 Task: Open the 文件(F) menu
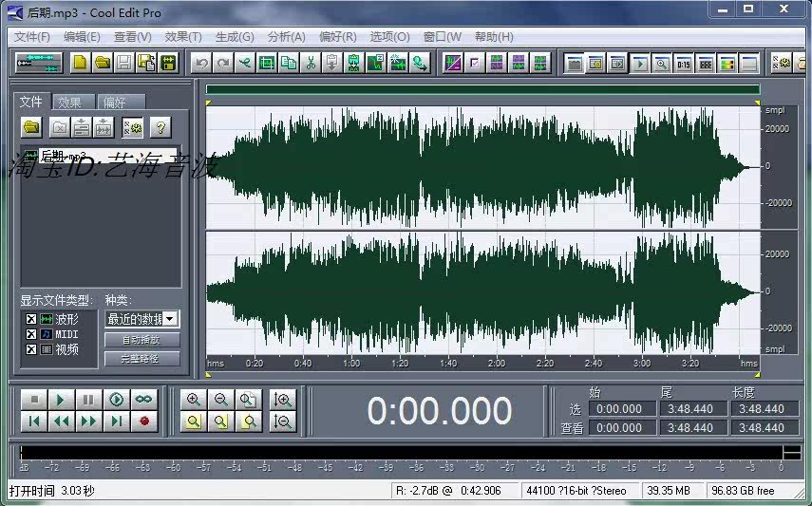click(31, 37)
